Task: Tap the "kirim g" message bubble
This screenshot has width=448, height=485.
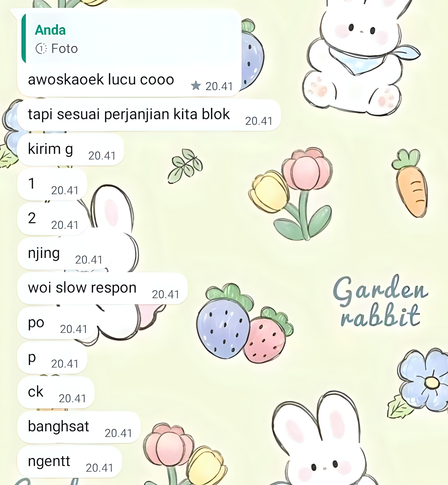Action: tap(71, 150)
